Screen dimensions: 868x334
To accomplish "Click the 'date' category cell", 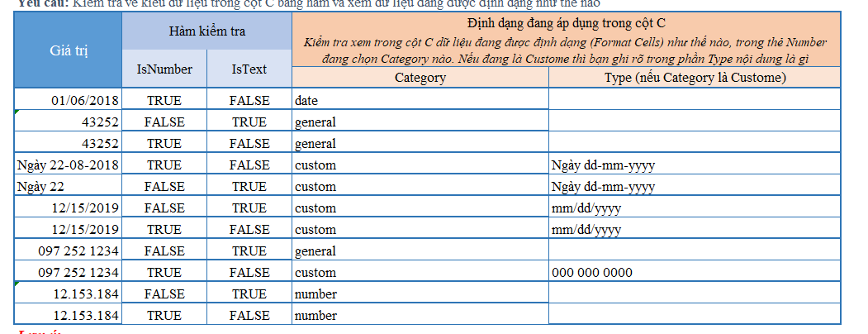I will pyautogui.click(x=420, y=100).
